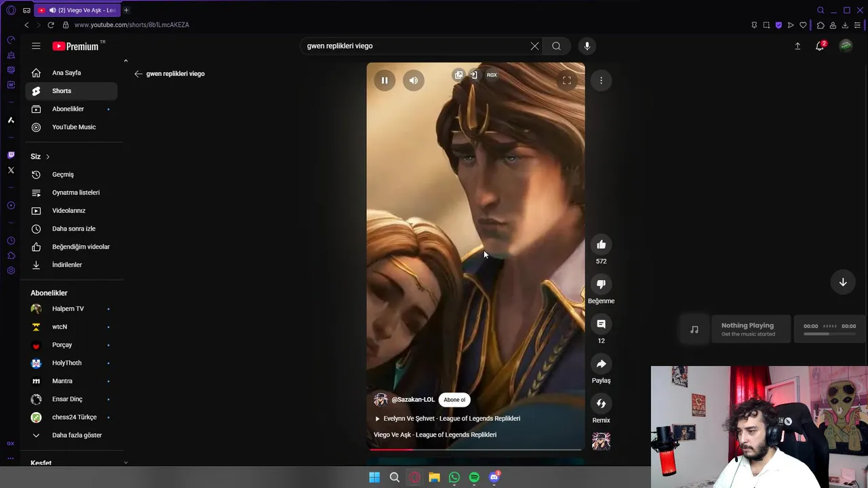The image size is (868, 488).
Task: Open the account avatar menu
Action: 846,46
